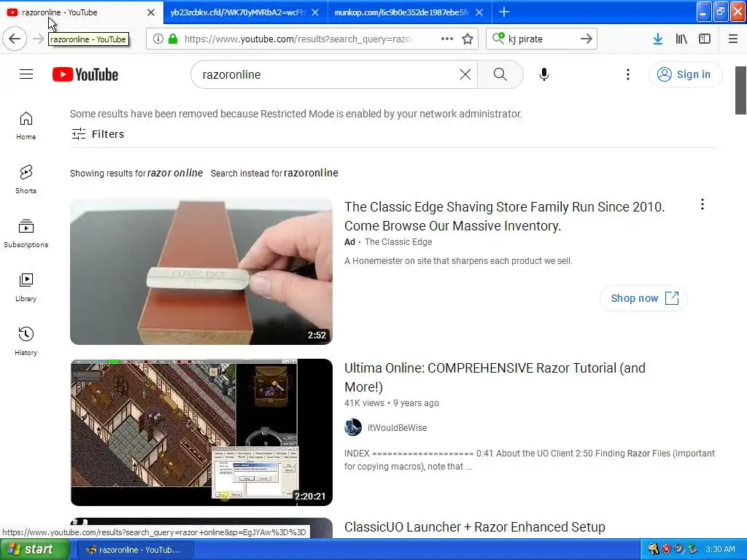Clear the search query with the X

465,74
